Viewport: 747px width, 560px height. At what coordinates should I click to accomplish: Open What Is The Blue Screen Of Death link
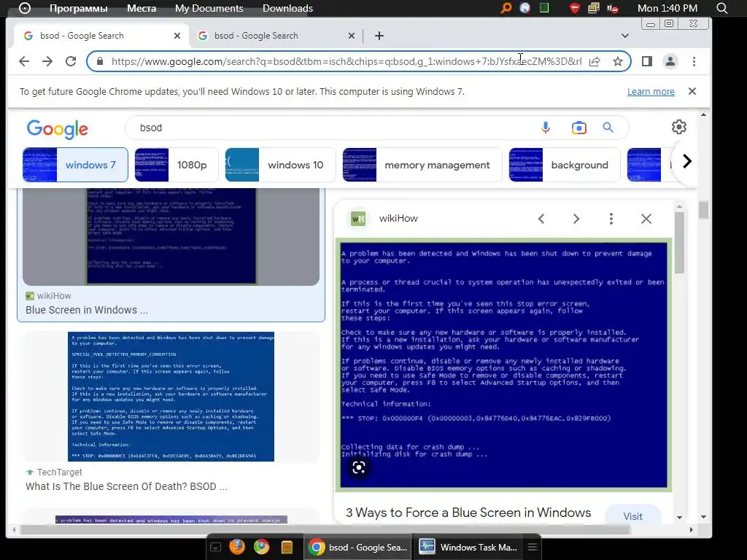(x=126, y=486)
